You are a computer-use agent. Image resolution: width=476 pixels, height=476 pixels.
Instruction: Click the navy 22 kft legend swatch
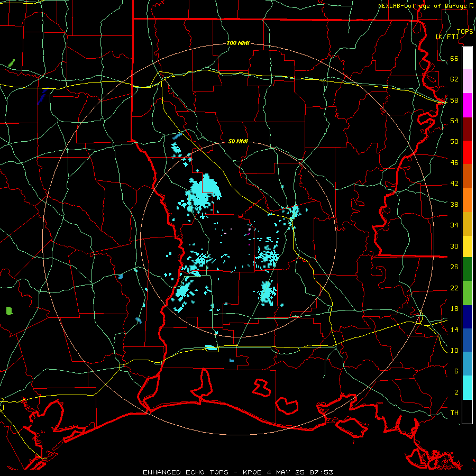click(467, 317)
